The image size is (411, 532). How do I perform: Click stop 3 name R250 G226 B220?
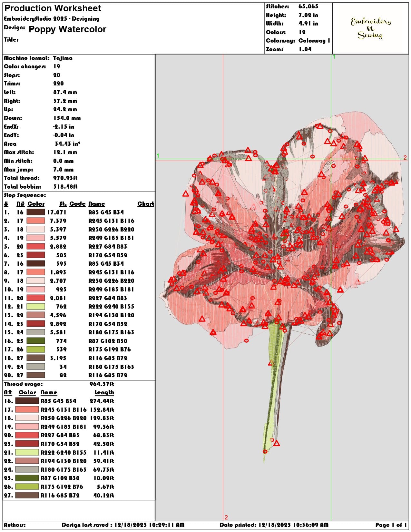click(111, 230)
